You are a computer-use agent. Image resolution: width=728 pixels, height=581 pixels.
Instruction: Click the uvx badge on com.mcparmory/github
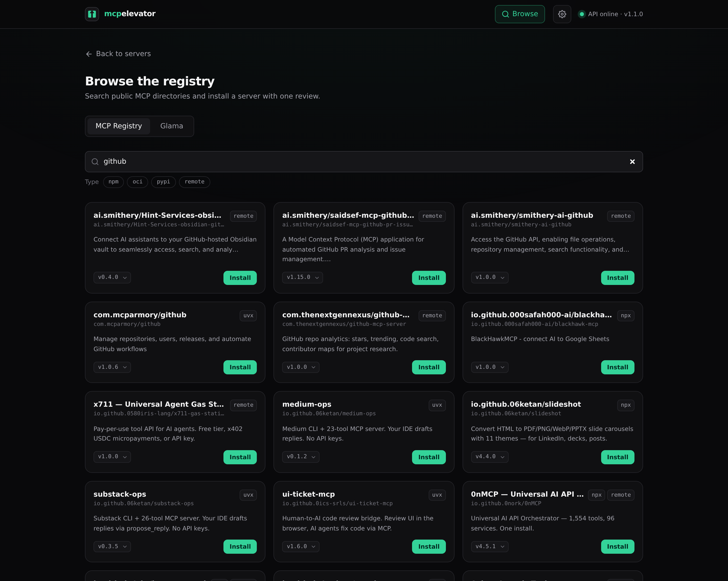click(x=248, y=316)
